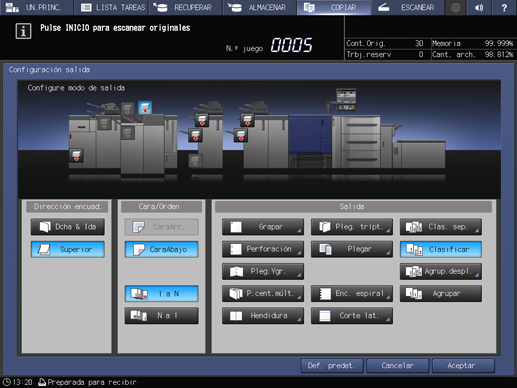
Task: Select Dcha & Ida binding direction
Action: tap(68, 227)
